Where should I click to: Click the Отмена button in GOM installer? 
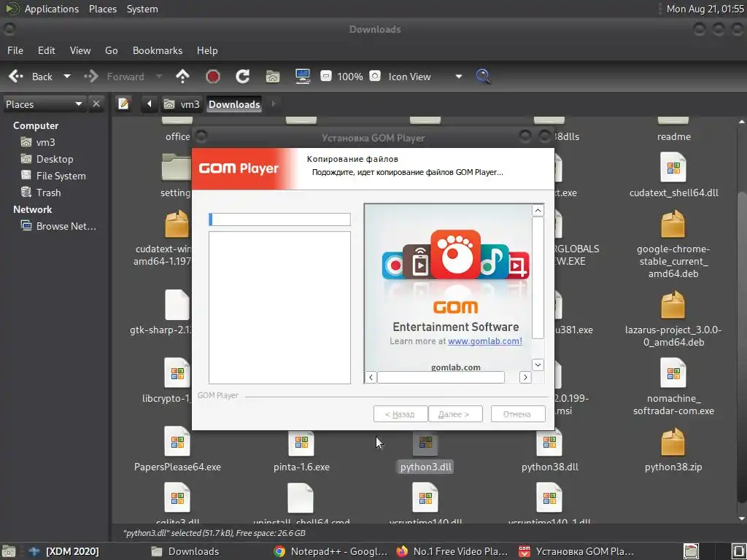pos(517,414)
